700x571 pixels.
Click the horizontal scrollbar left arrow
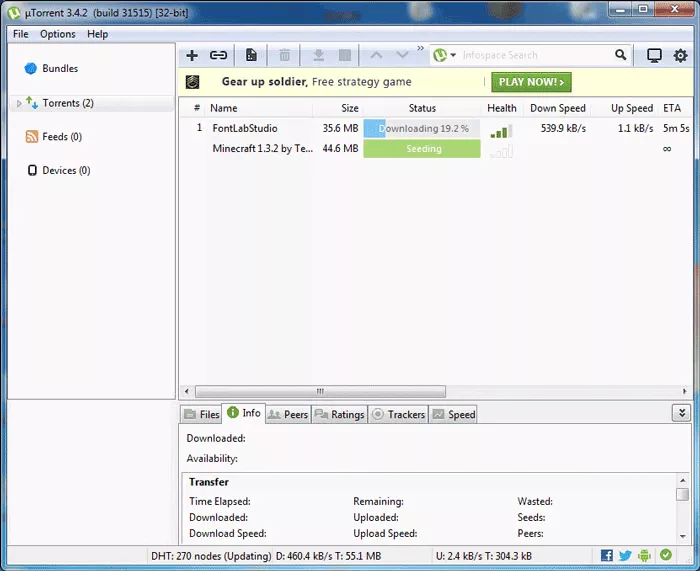(187, 392)
